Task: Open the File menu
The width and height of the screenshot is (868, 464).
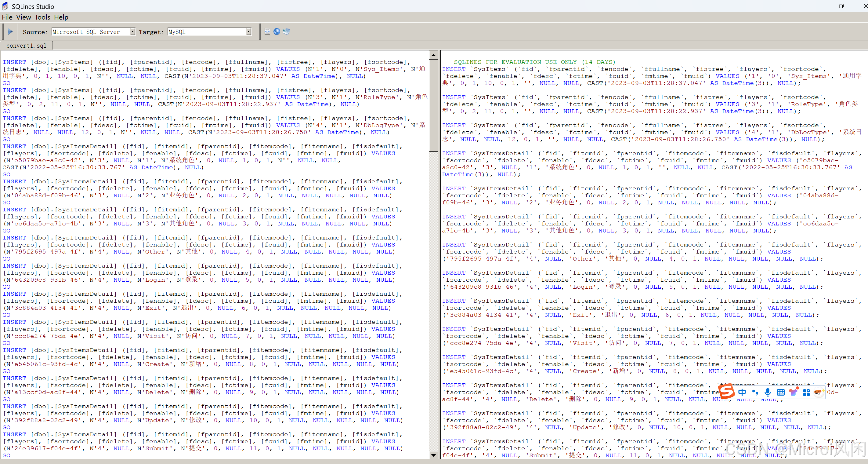Action: click(7, 17)
